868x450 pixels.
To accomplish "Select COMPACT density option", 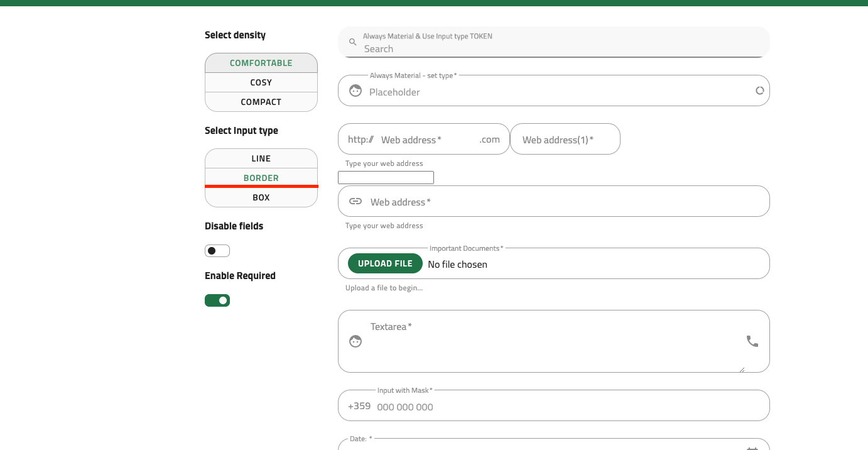I will (x=261, y=102).
